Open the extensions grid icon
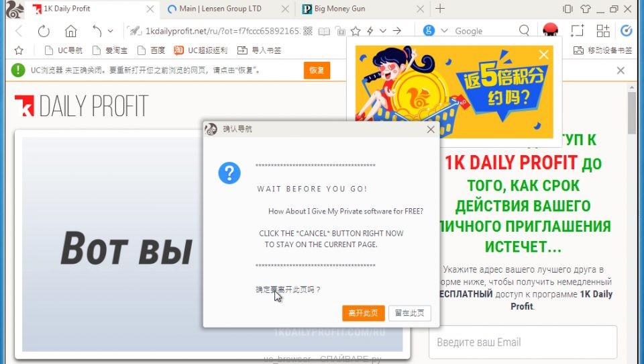Screen dimensions: 644x364 pos(602,31)
